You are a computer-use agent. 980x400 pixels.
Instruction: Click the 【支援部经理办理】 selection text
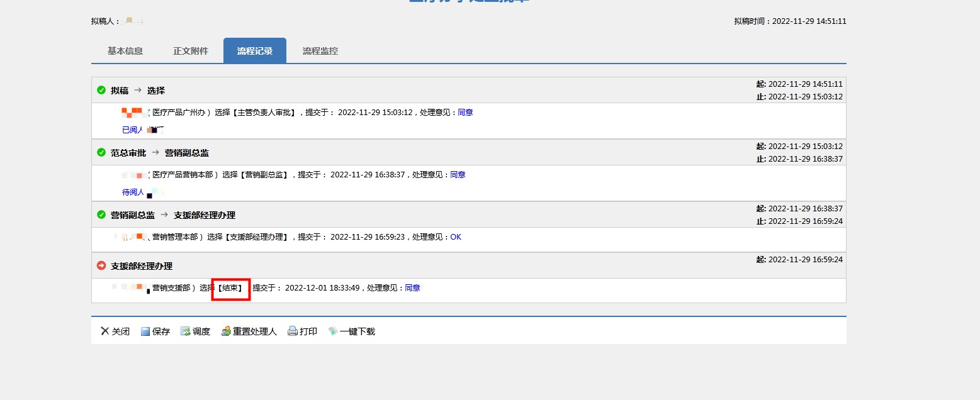click(257, 237)
